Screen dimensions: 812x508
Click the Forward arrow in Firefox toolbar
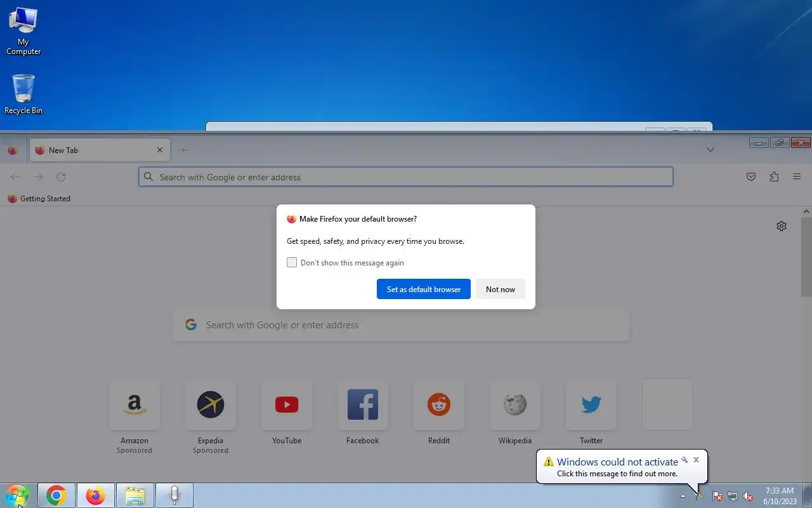pyautogui.click(x=38, y=177)
